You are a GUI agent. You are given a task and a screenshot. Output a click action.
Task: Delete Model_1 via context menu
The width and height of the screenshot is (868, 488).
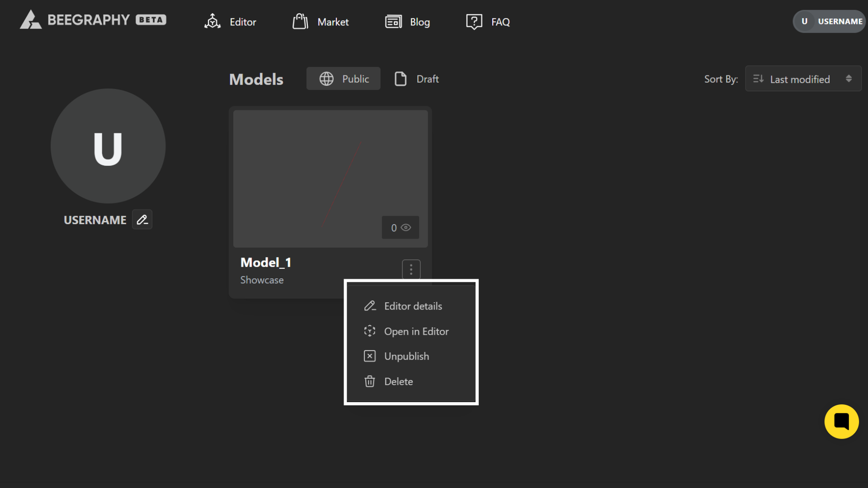point(398,382)
